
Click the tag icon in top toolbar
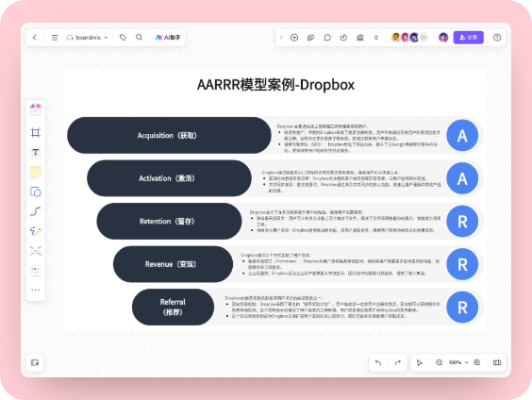(123, 38)
